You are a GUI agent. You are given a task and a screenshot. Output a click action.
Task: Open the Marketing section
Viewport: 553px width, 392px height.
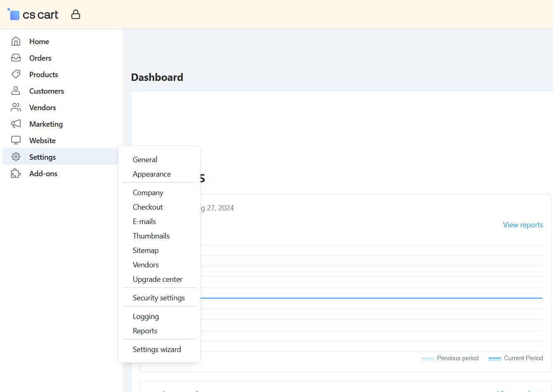tap(46, 124)
